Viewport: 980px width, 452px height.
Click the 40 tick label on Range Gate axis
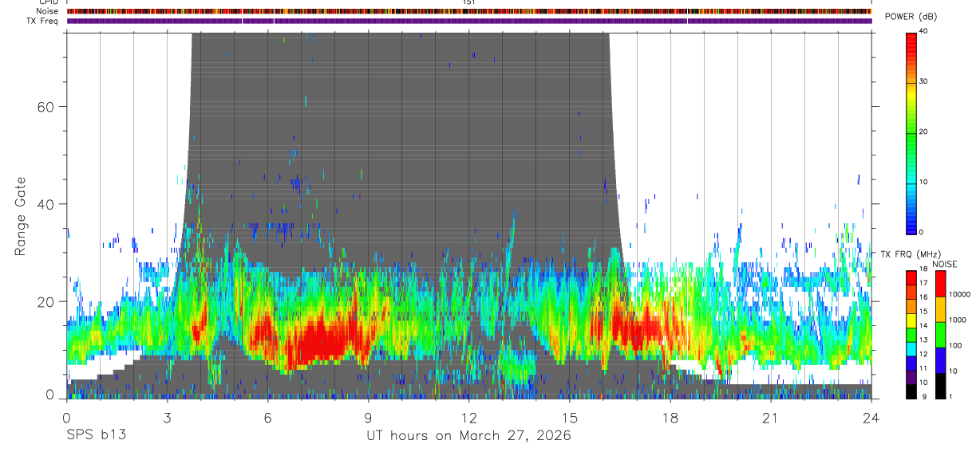point(45,204)
